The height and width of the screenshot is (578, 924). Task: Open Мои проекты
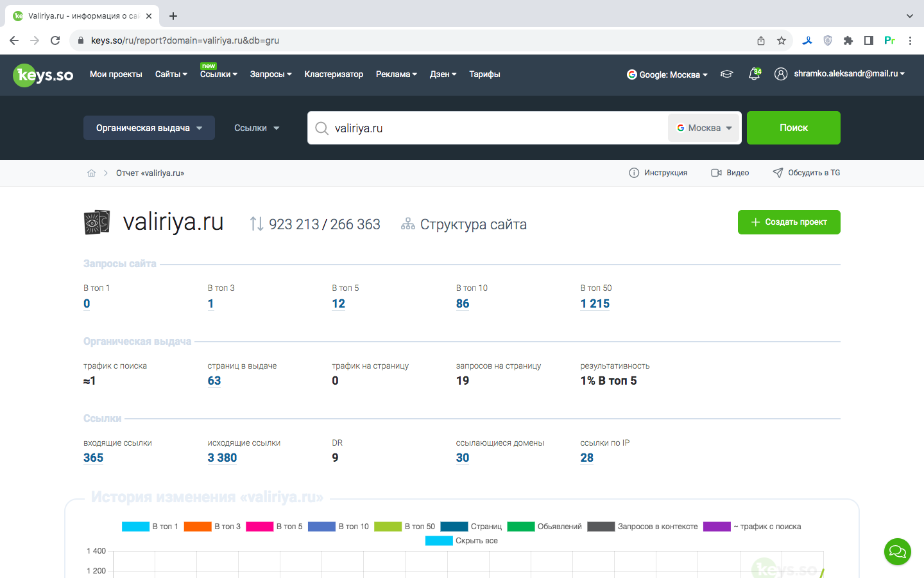click(116, 74)
